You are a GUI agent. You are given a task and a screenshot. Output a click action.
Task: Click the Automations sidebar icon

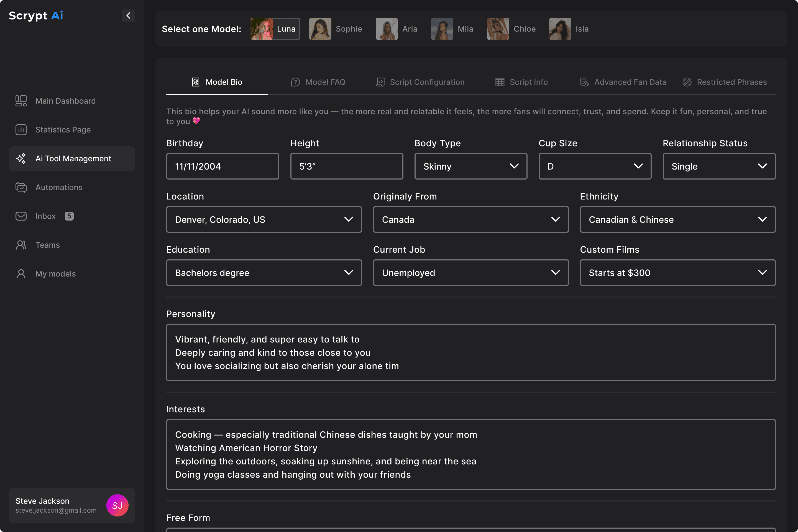pyautogui.click(x=21, y=187)
